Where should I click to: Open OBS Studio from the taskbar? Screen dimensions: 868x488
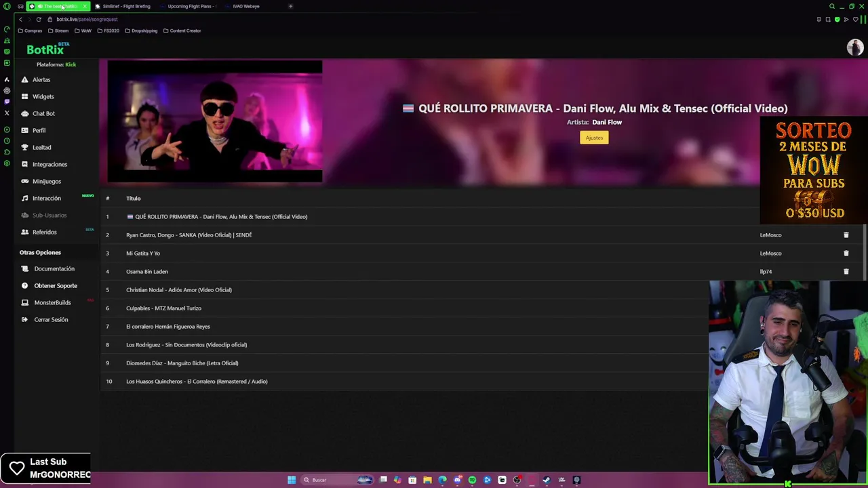pyautogui.click(x=517, y=480)
